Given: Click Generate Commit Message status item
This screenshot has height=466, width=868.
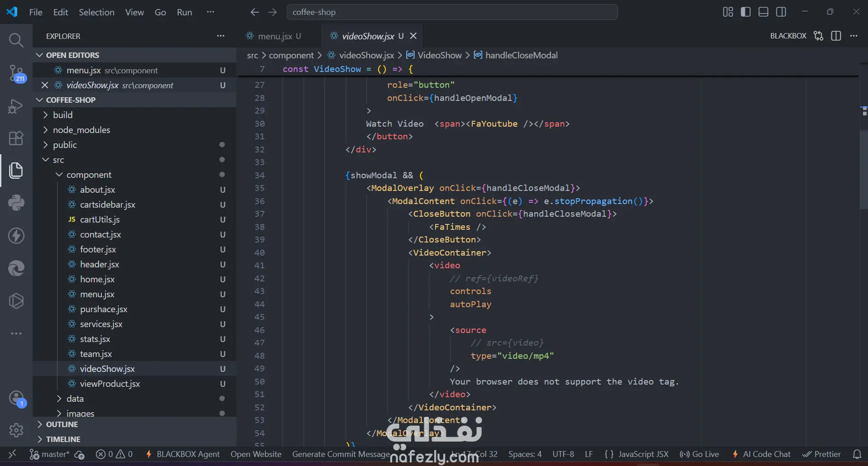Looking at the screenshot, I should pos(341,454).
